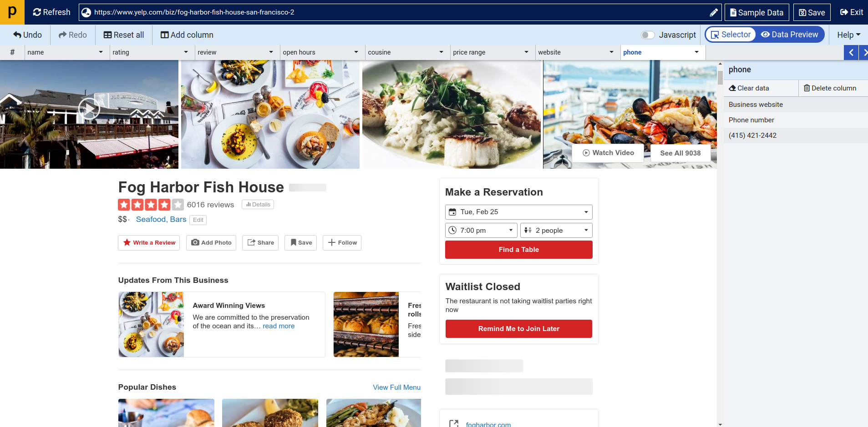Expand the reservation date picker showing Tue, Feb 25
The image size is (868, 427).
pyautogui.click(x=585, y=212)
